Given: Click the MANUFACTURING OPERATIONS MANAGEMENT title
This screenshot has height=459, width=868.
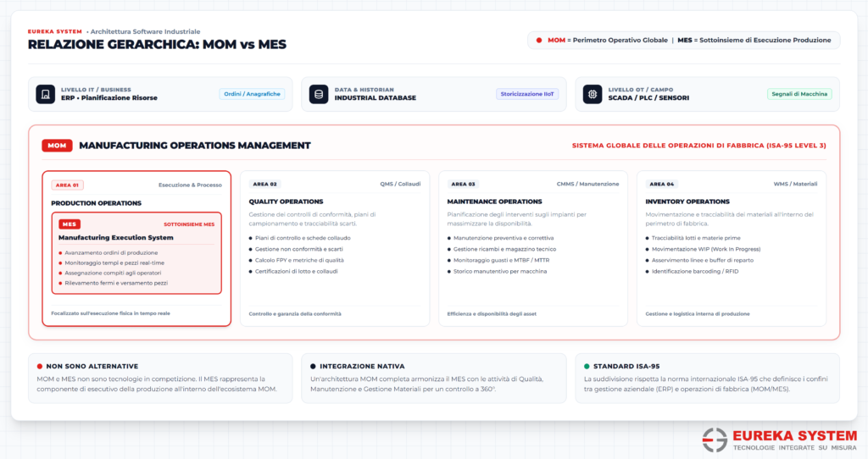Looking at the screenshot, I should pos(195,146).
